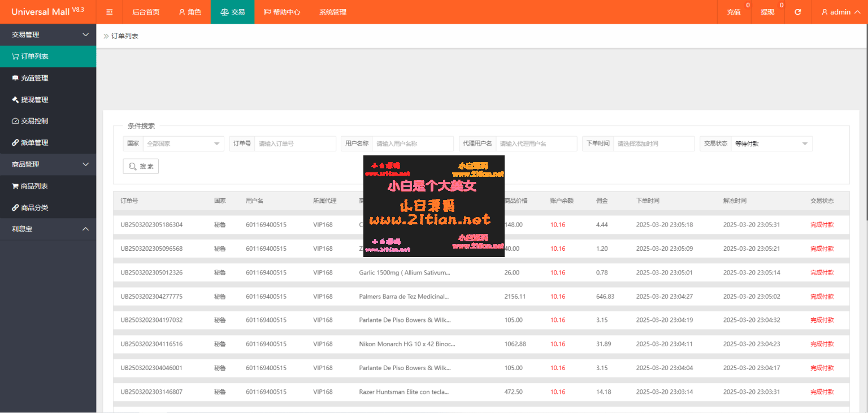Click order number UB2503202304116516

[x=151, y=344]
